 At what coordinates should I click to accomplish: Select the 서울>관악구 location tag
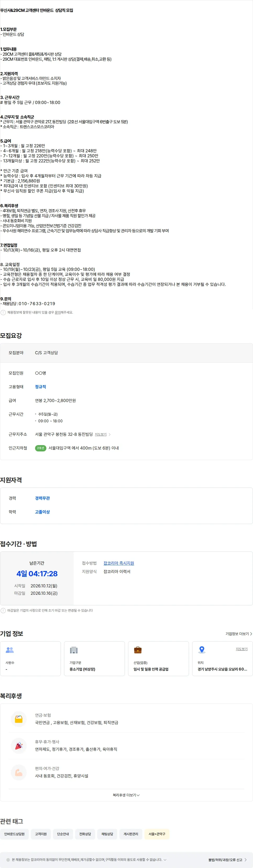(157, 834)
